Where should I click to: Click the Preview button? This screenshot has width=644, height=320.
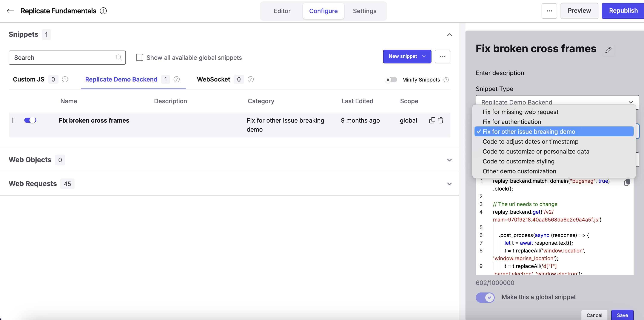[579, 11]
